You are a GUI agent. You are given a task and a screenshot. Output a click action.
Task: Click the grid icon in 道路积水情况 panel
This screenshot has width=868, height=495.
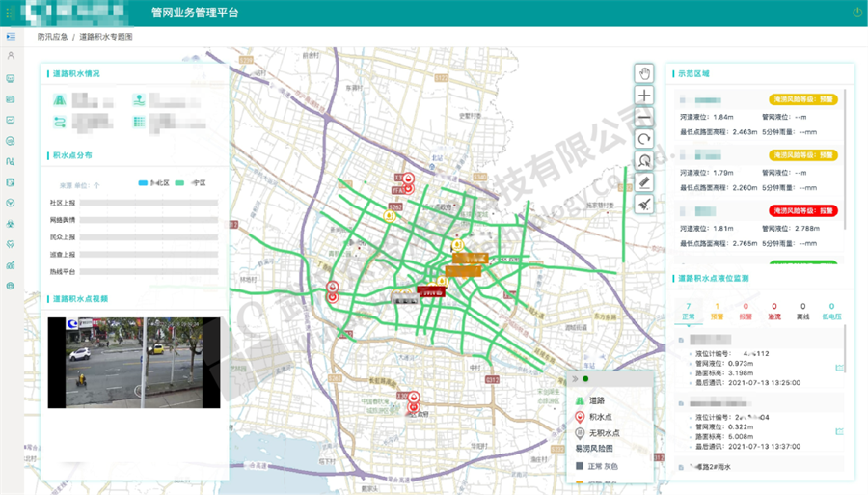139,122
